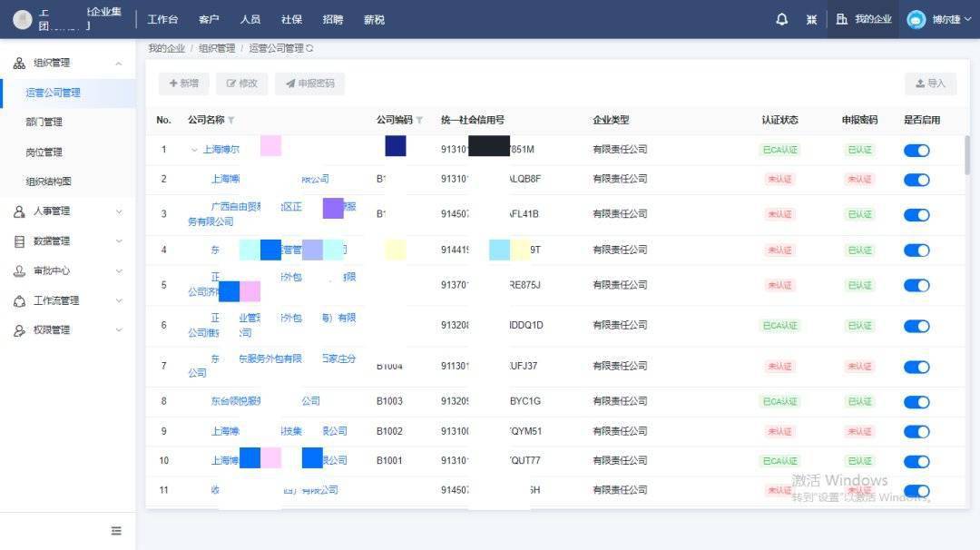Open the 招聘 top menu
This screenshot has height=550, width=980.
(x=332, y=19)
